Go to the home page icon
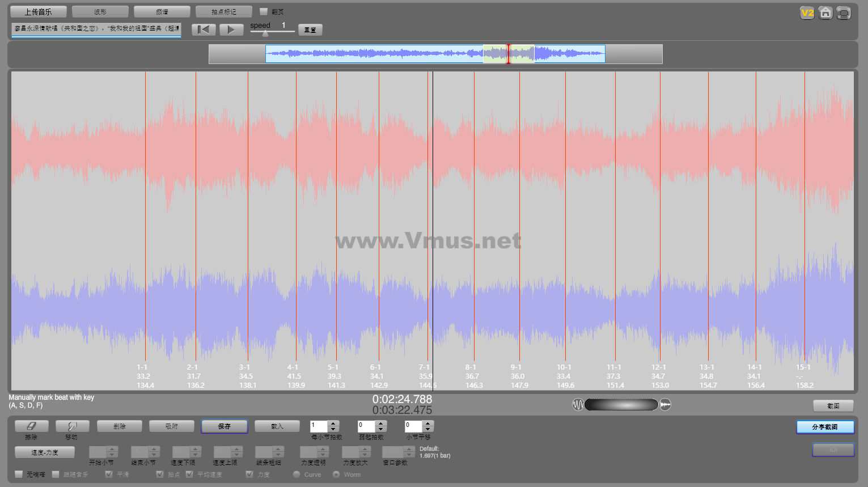This screenshot has height=487, width=868. [825, 12]
